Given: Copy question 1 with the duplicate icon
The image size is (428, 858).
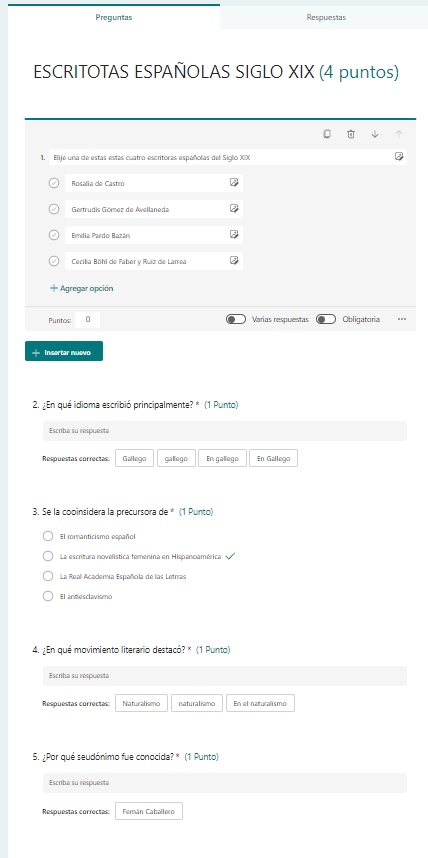Looking at the screenshot, I should [327, 134].
